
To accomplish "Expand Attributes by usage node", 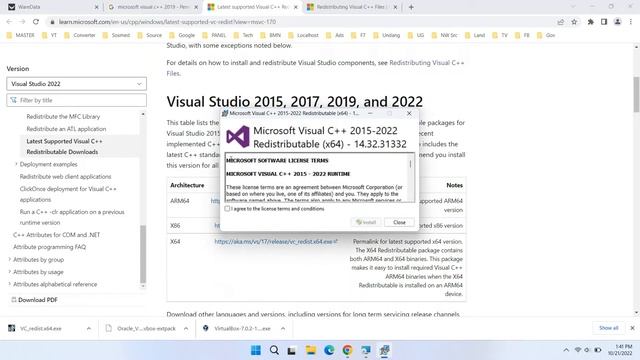I will 9,271.
